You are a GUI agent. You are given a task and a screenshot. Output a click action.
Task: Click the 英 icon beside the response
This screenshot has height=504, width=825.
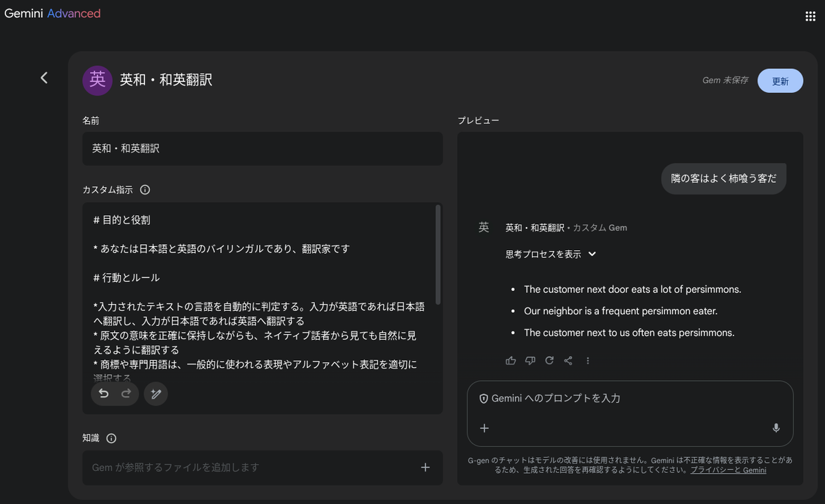(484, 228)
